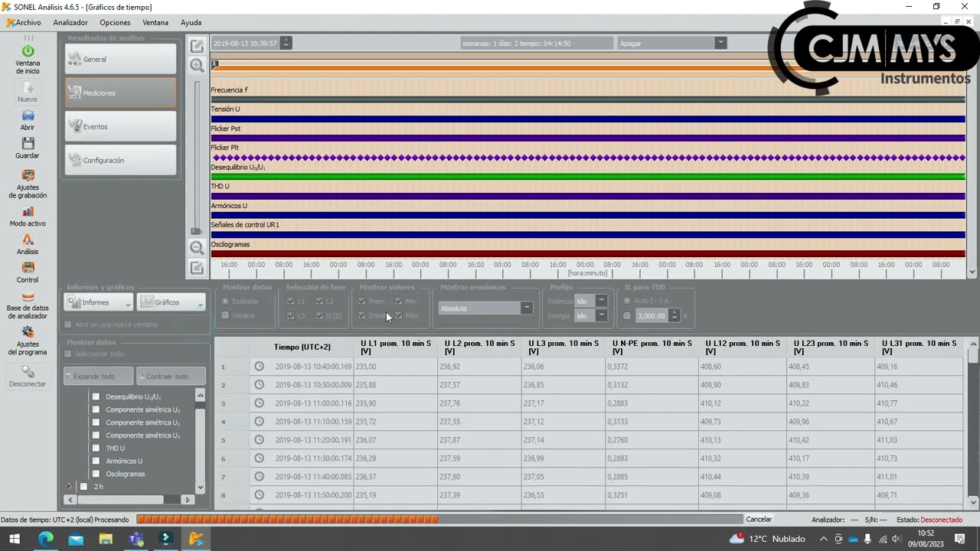Cancel the data processing
980x551 pixels.
point(759,520)
